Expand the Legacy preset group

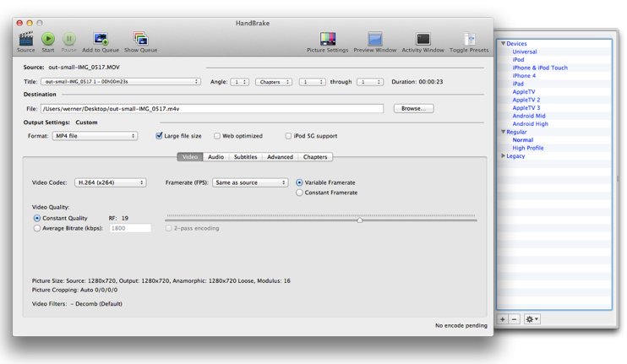[x=503, y=156]
